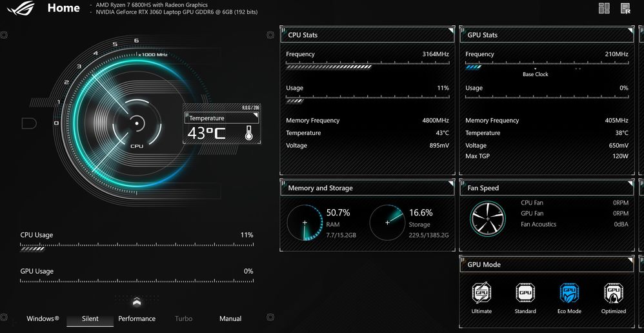The height and width of the screenshot is (333, 644).
Task: Click the ROG logo icon
Action: 21,8
